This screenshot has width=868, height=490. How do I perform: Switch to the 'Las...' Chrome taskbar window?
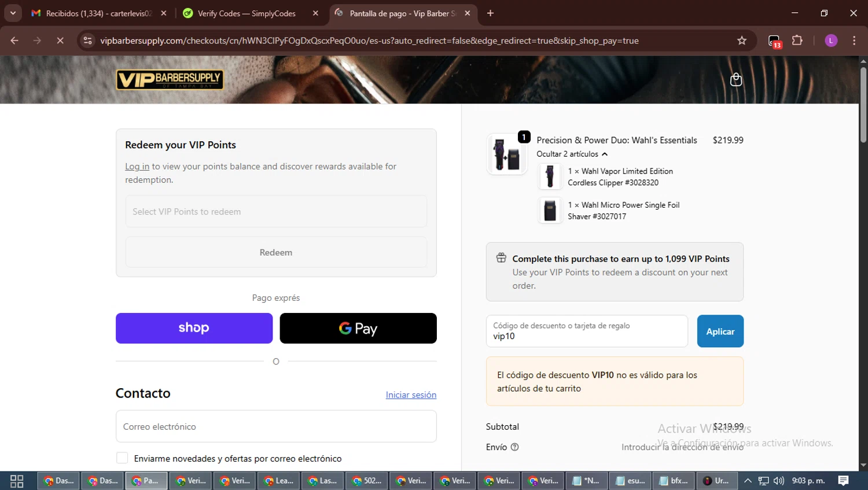323,481
